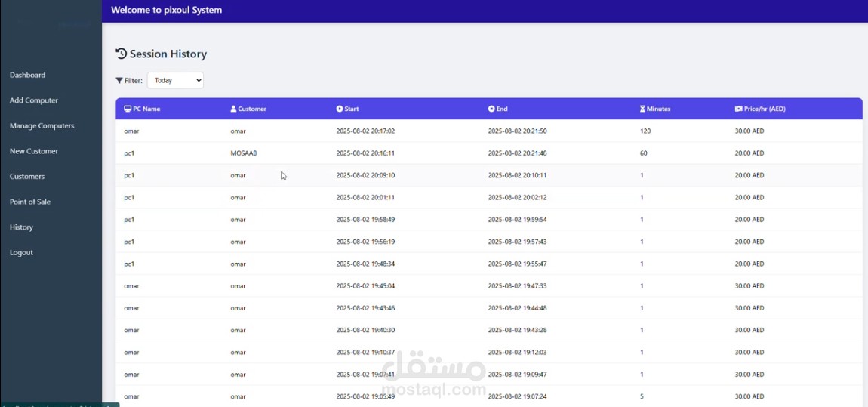The image size is (868, 407).
Task: Click start time 2025-08-02 20:09:10
Action: (365, 175)
